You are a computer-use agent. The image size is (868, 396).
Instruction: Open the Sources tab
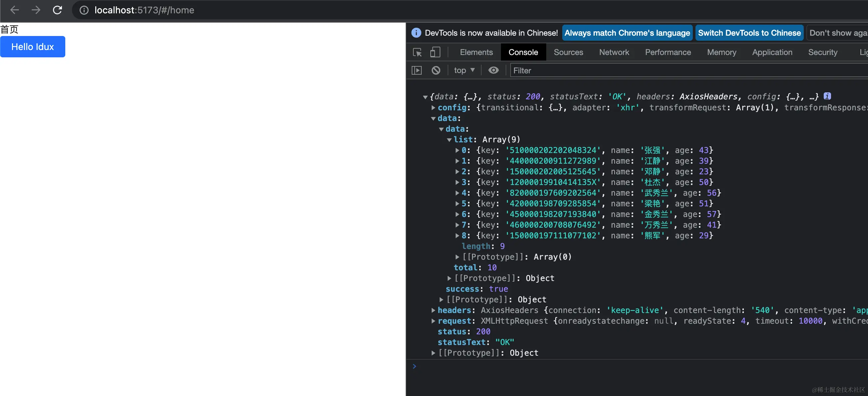tap(568, 52)
